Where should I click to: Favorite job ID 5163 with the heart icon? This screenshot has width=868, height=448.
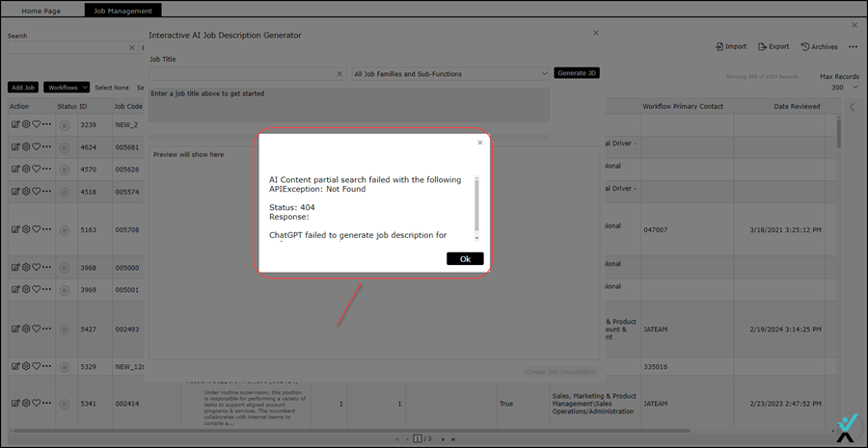pos(36,229)
